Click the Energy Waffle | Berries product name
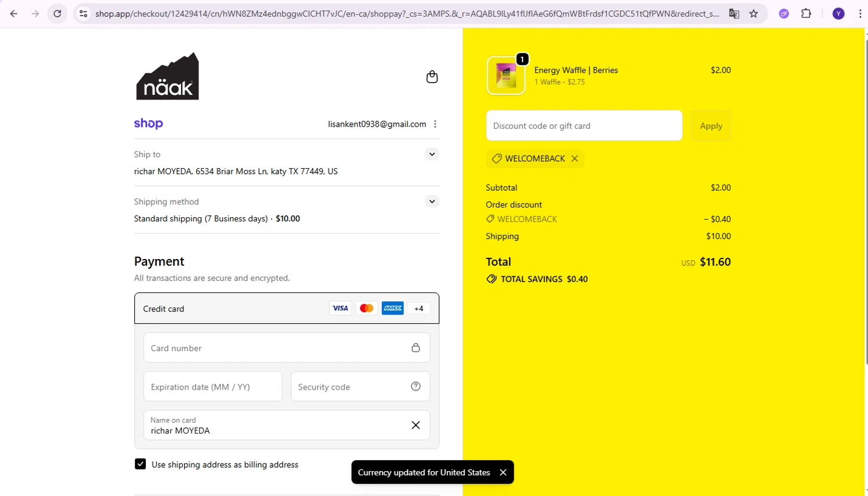 (x=576, y=70)
